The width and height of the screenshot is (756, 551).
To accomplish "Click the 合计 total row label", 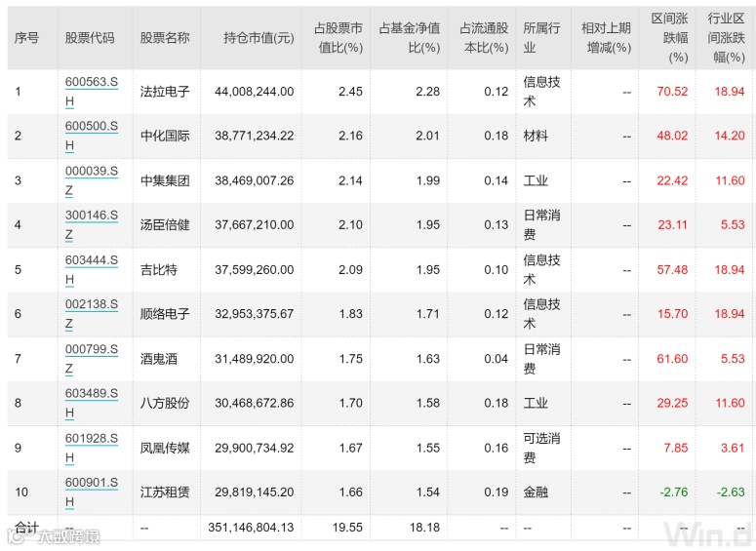I will coord(26,528).
